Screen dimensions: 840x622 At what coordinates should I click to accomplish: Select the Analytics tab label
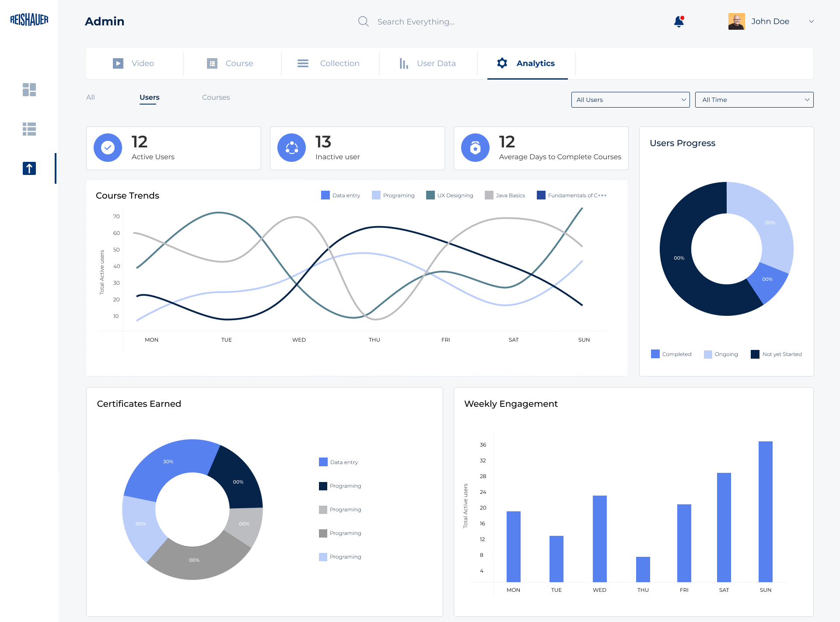click(x=535, y=63)
